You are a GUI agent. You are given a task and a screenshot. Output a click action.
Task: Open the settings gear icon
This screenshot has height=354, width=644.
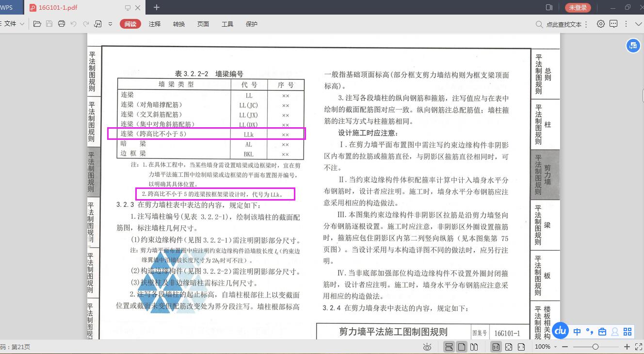(x=601, y=24)
